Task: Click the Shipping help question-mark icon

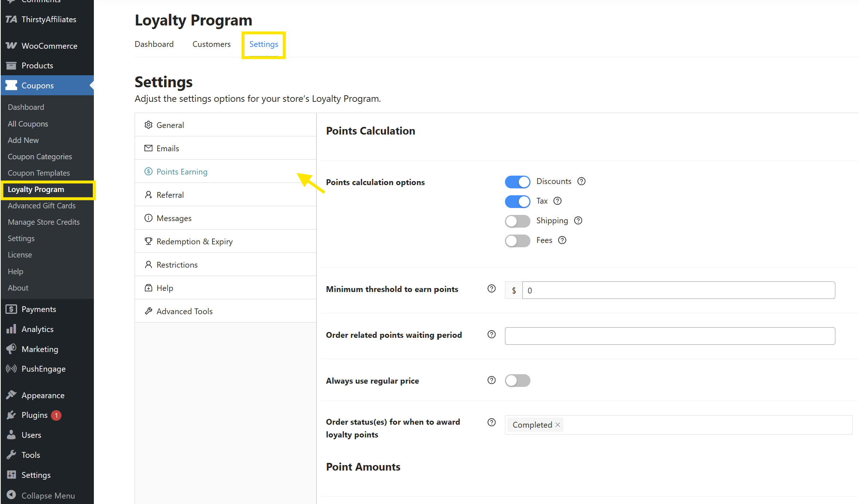Action: 578,220
